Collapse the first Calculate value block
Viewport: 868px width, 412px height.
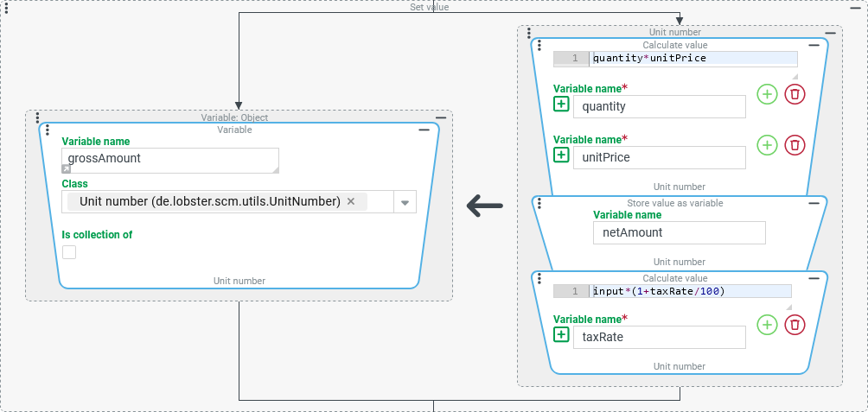point(813,45)
